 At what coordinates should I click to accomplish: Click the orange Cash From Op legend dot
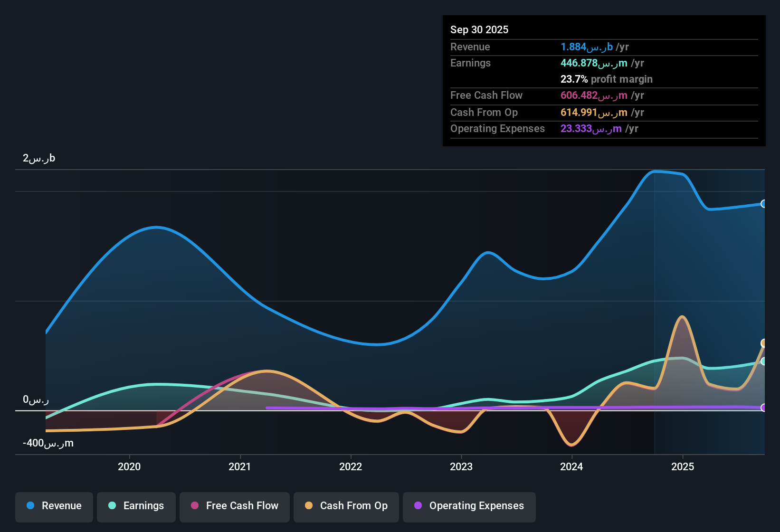point(309,506)
